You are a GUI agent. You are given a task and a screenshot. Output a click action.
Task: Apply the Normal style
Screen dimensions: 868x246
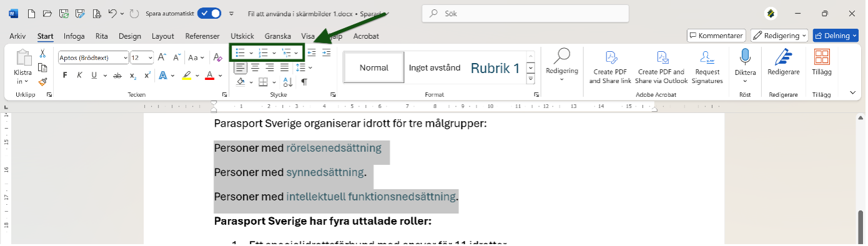[373, 67]
